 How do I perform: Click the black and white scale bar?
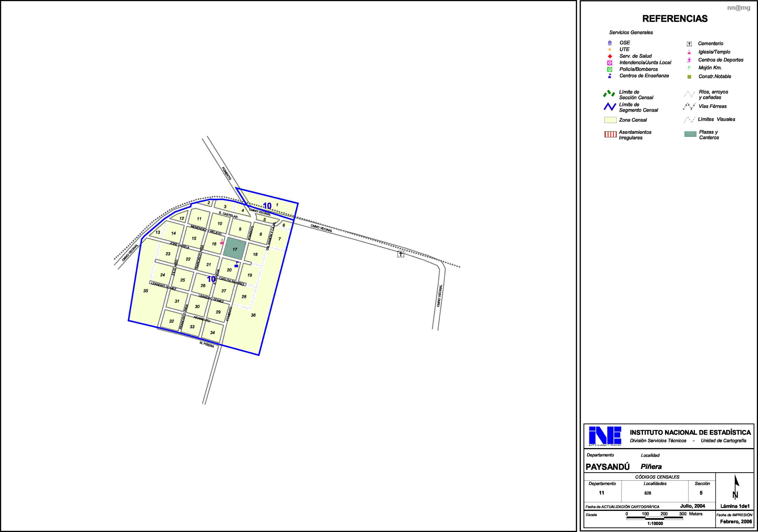655,518
